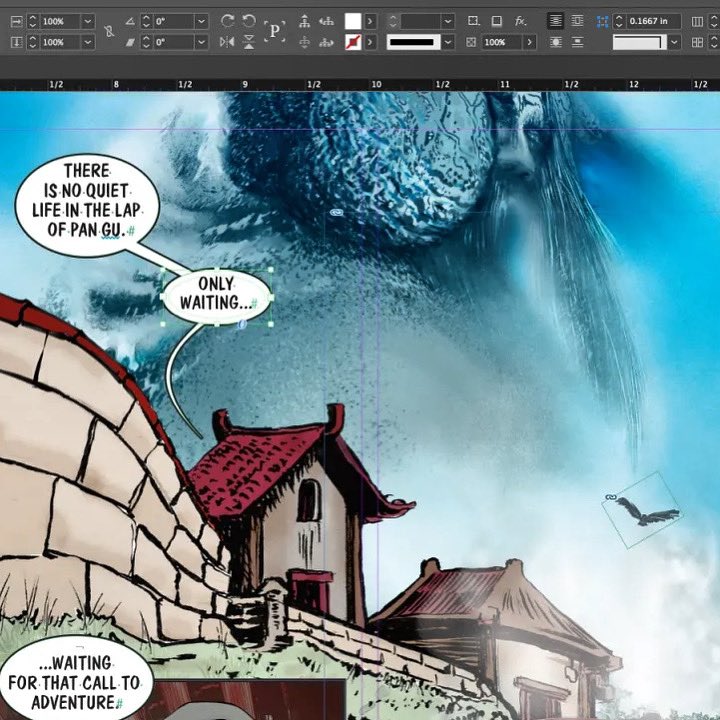Click the Select Container icon
The height and width of the screenshot is (720, 720).
pyautogui.click(x=304, y=21)
